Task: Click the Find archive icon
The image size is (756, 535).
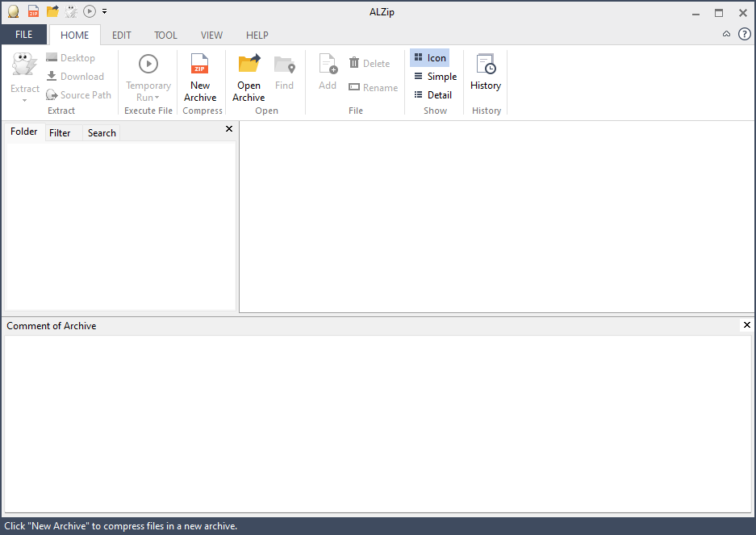Action: pyautogui.click(x=284, y=65)
